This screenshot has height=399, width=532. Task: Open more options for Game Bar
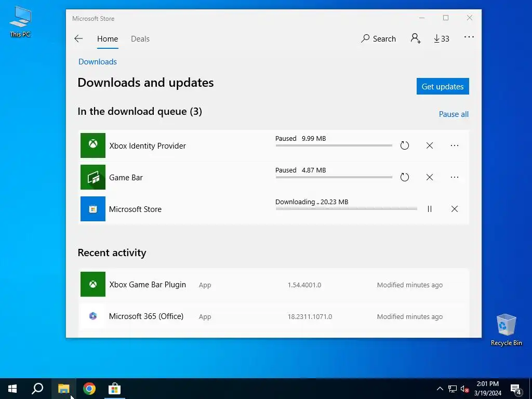pos(455,177)
